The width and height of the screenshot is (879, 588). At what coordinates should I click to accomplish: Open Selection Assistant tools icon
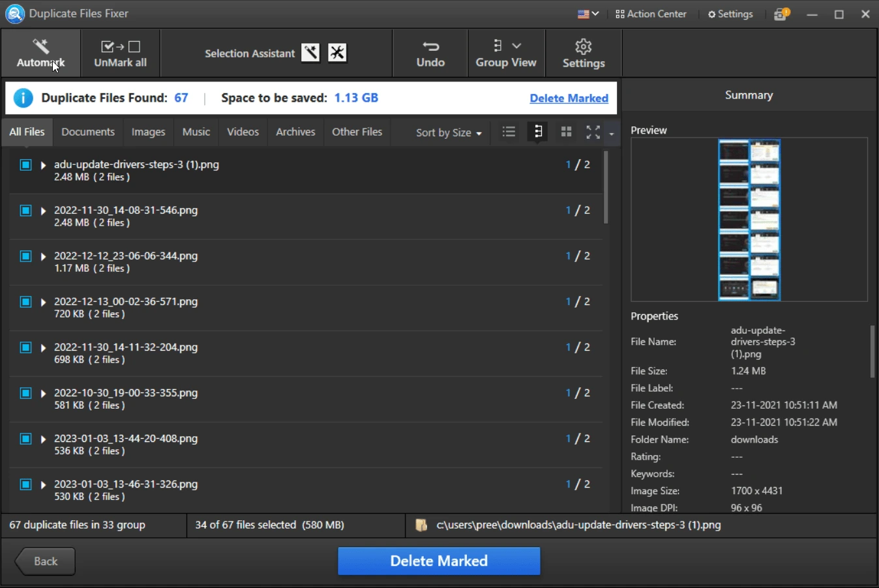point(337,53)
